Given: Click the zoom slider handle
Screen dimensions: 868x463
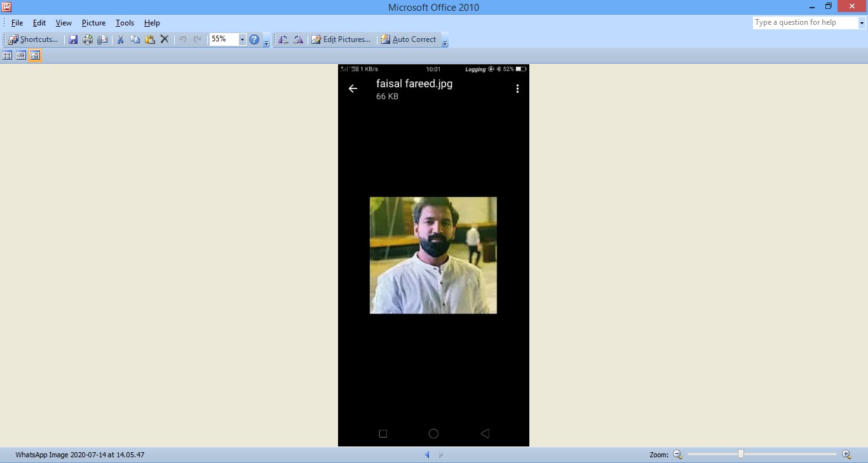Looking at the screenshot, I should click(740, 453).
